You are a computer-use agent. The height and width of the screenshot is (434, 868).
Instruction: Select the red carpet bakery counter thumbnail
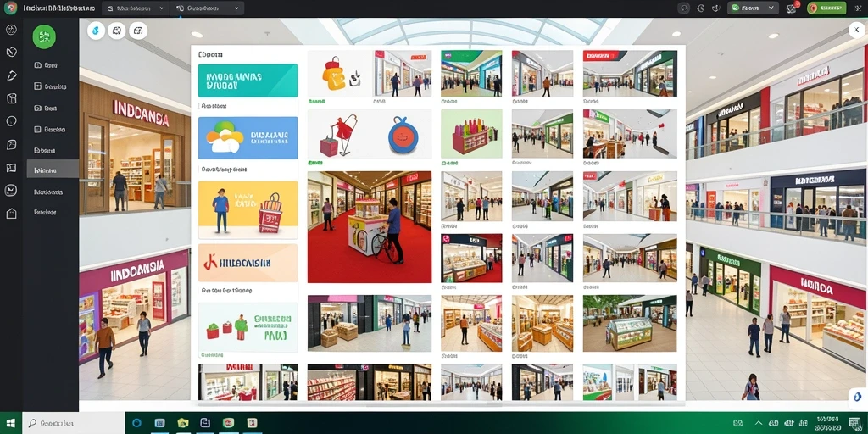471,258
